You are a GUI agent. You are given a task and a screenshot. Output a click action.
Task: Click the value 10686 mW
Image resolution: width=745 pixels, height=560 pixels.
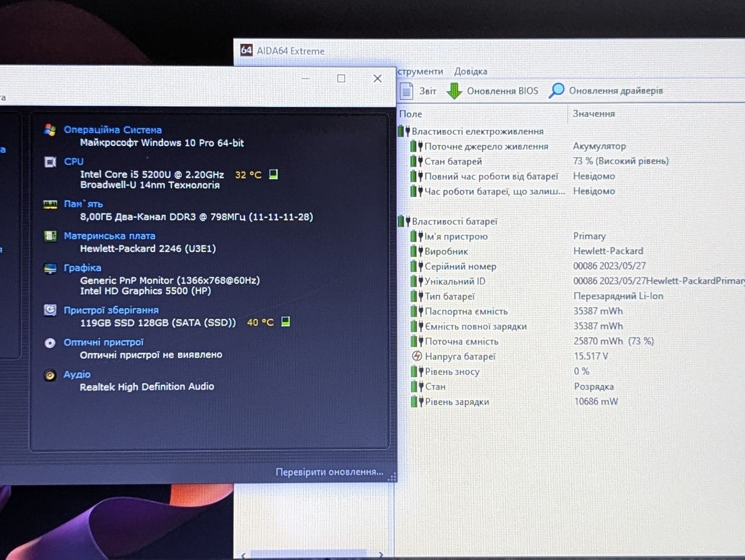click(596, 401)
